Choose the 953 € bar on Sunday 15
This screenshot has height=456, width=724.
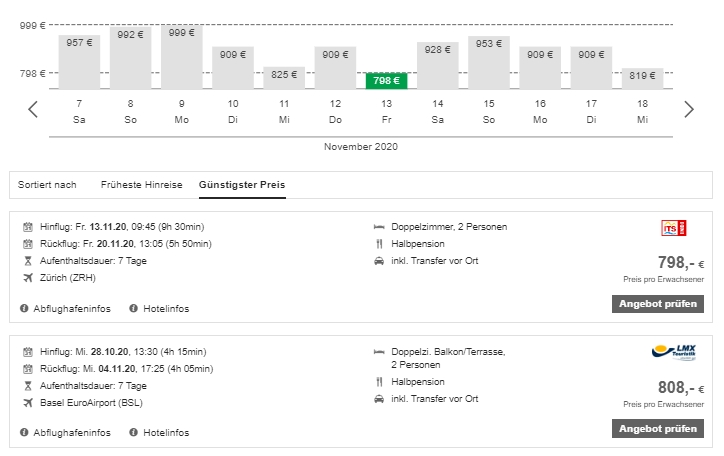pos(488,62)
